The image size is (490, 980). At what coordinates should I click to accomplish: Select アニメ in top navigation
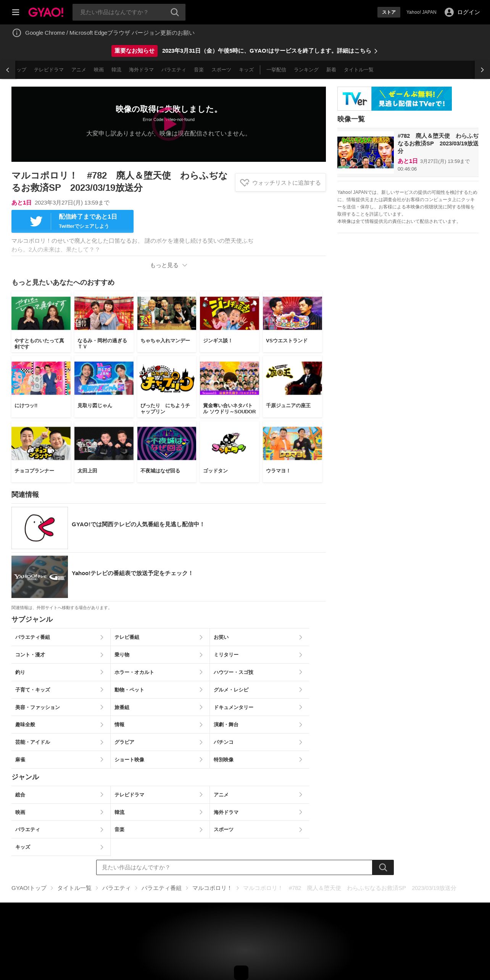pyautogui.click(x=79, y=70)
